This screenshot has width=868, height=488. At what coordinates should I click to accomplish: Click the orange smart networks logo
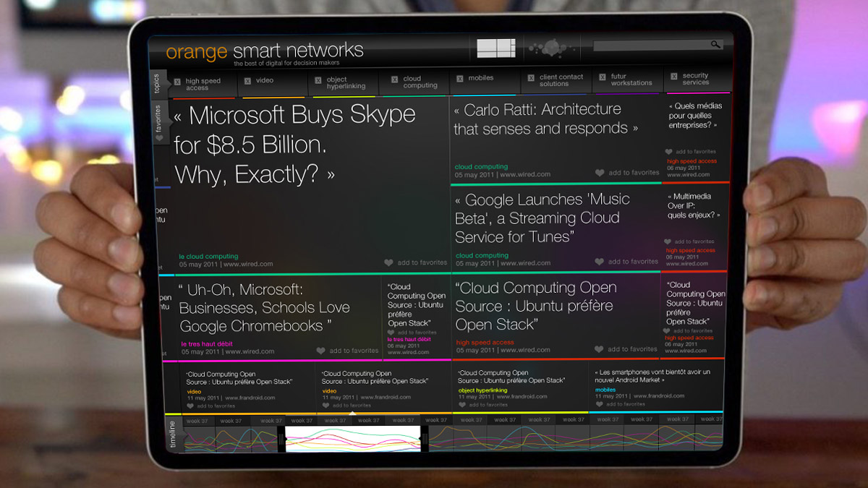(265, 51)
